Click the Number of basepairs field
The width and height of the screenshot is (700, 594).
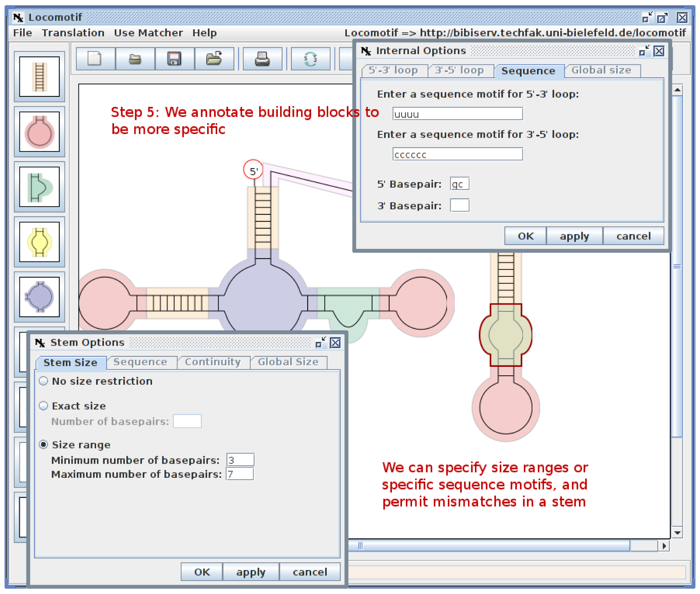click(187, 421)
